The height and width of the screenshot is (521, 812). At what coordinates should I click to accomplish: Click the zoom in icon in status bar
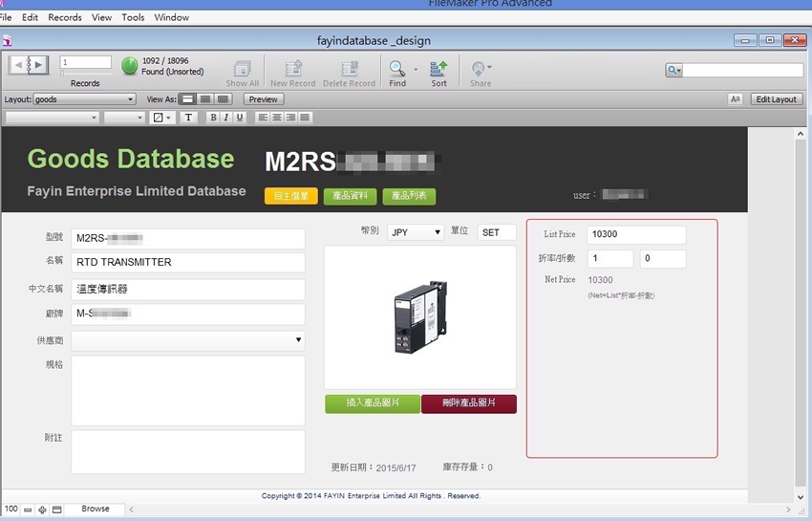pyautogui.click(x=42, y=510)
